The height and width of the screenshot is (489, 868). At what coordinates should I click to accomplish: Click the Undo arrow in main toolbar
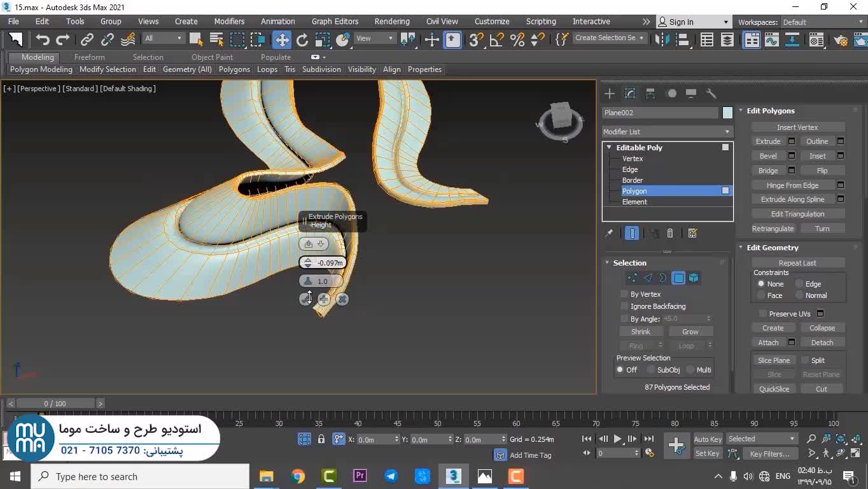point(42,39)
